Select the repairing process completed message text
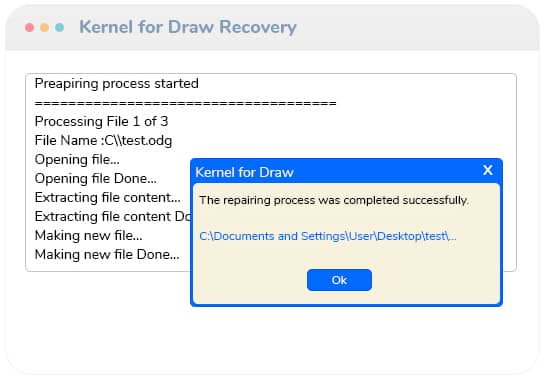Image resolution: width=545 pixels, height=380 pixels. pyautogui.click(x=334, y=200)
